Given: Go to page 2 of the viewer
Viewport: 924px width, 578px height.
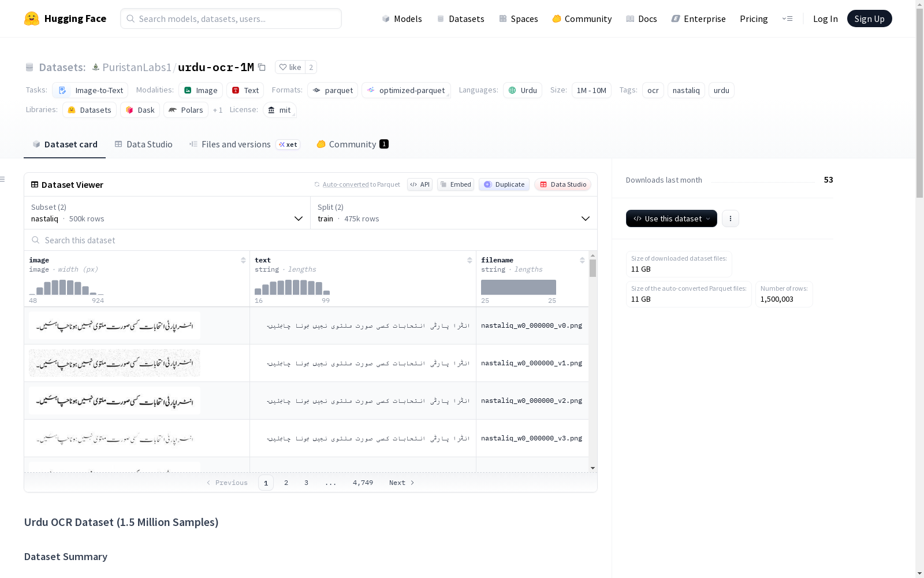Looking at the screenshot, I should (286, 483).
